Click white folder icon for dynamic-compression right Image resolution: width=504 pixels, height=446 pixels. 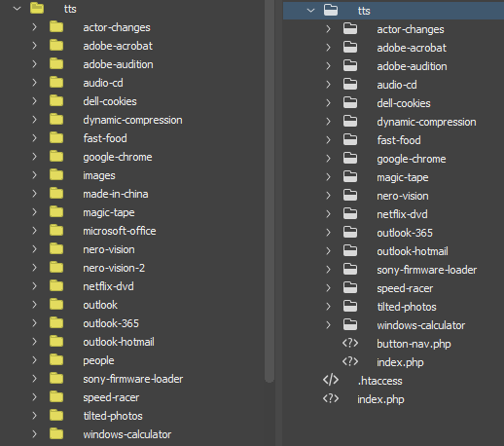[350, 122]
